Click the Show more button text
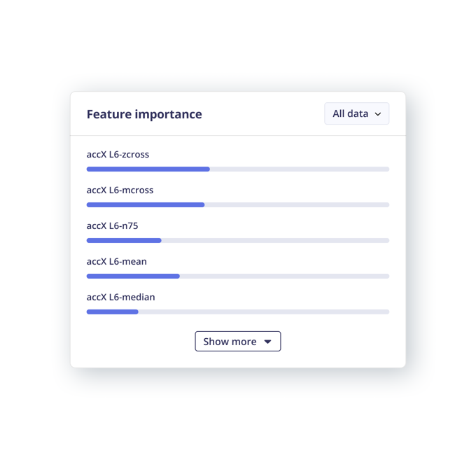 230,342
